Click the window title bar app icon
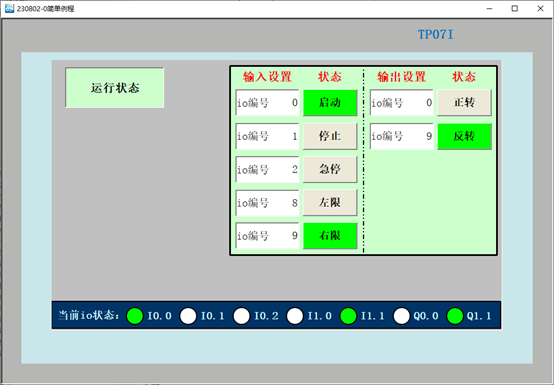The image size is (554, 385). click(9, 8)
